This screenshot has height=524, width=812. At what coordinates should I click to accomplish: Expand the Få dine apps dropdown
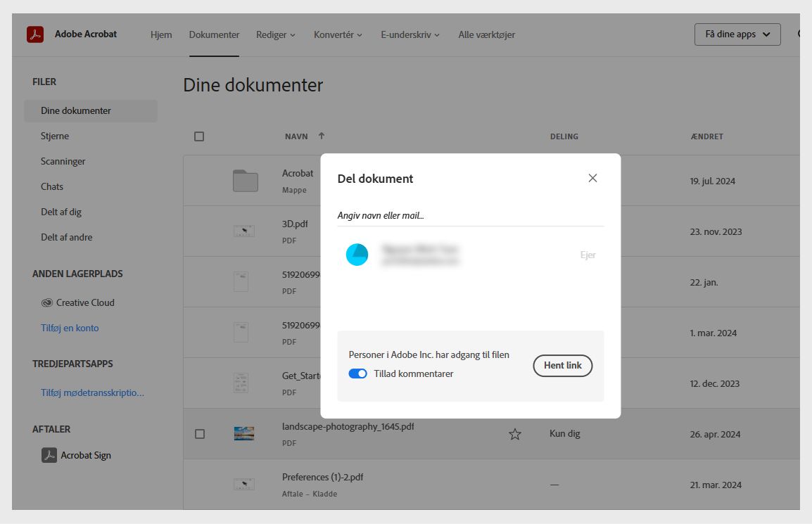pos(737,33)
